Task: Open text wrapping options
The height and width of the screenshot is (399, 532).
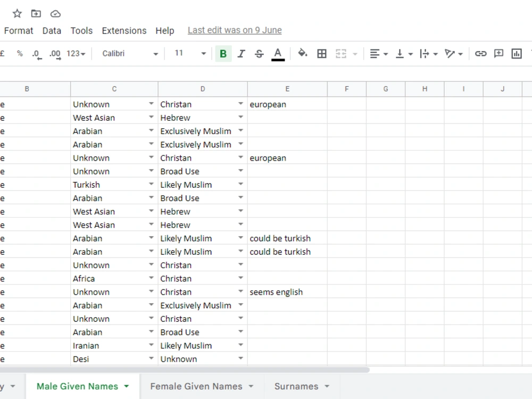Action: click(428, 54)
